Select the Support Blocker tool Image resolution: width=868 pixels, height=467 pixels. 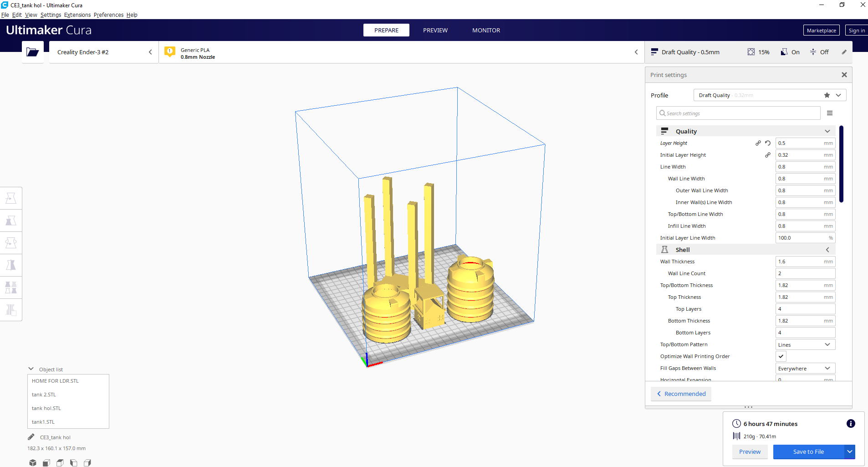(11, 310)
